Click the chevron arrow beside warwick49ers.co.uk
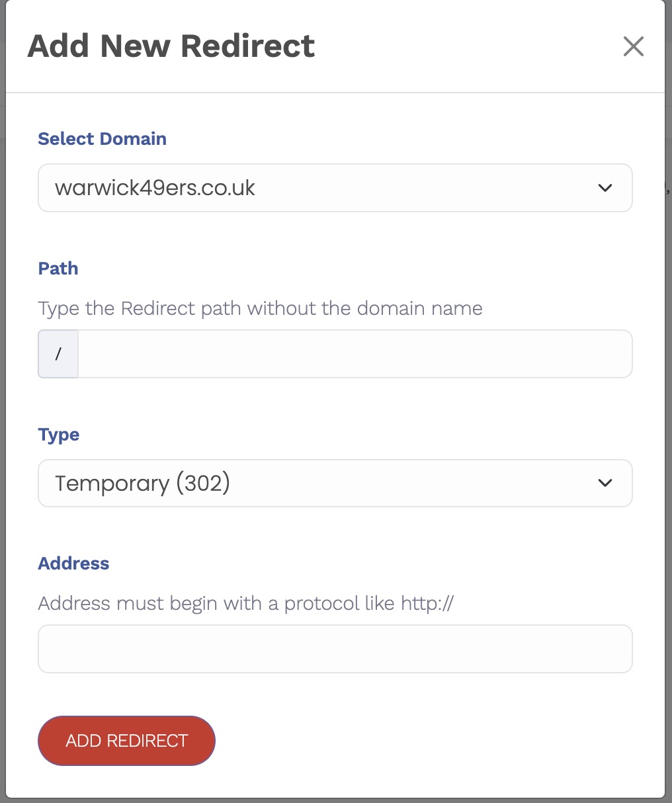672x803 pixels. pos(605,188)
